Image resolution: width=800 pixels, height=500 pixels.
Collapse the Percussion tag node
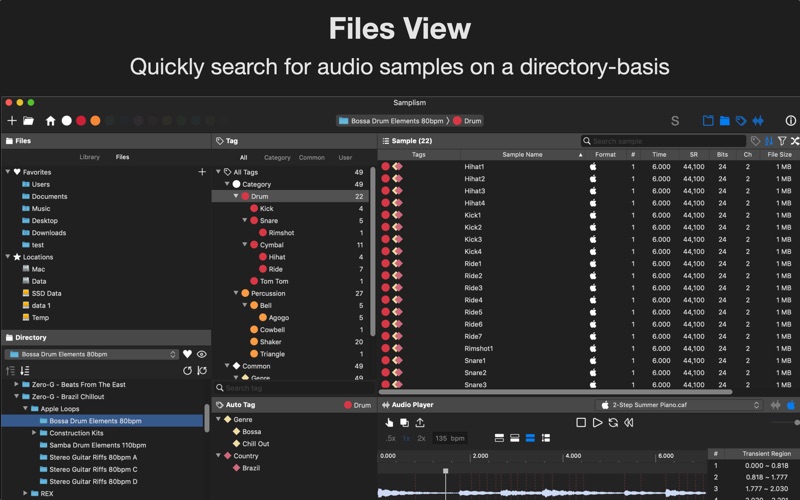point(236,293)
